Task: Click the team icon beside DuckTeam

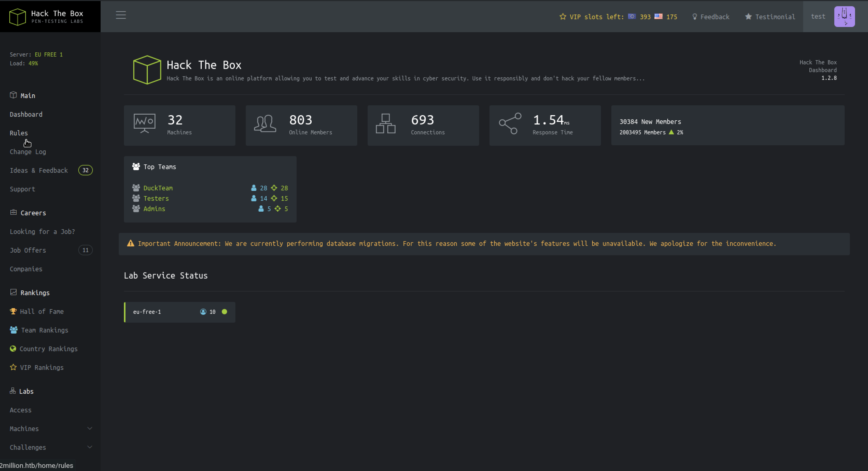Action: (136, 188)
